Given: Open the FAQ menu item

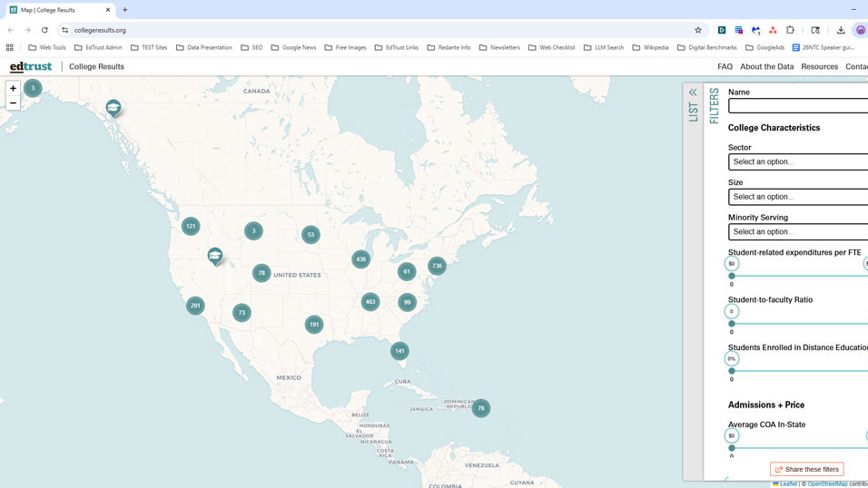Looking at the screenshot, I should pos(725,66).
